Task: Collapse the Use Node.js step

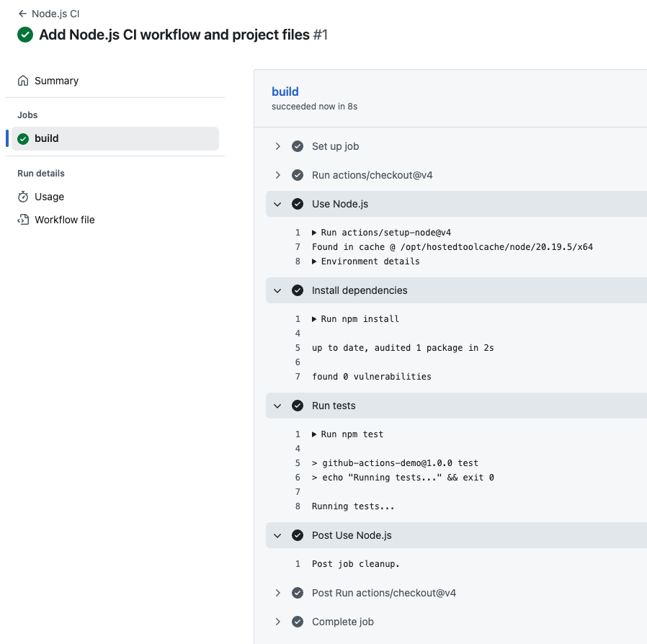Action: (x=277, y=204)
